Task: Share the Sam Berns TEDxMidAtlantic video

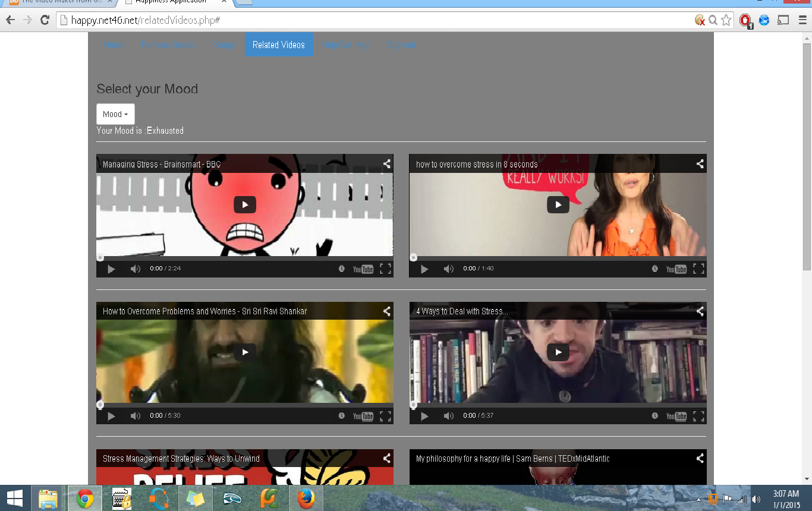Action: pos(700,458)
